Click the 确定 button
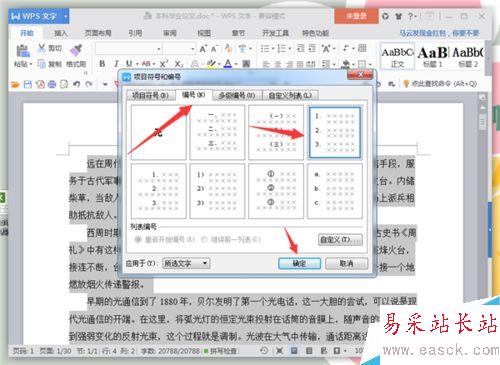 point(299,263)
